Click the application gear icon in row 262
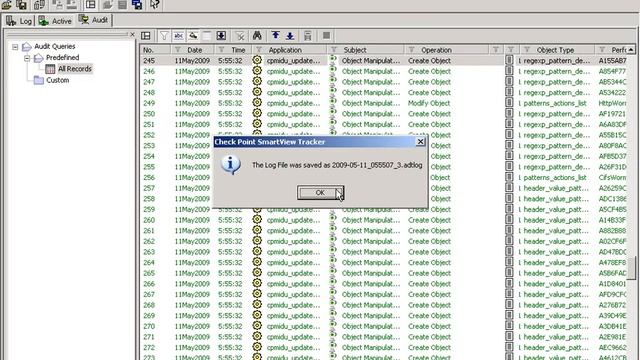Image resolution: width=640 pixels, height=360 pixels. pyautogui.click(x=257, y=240)
